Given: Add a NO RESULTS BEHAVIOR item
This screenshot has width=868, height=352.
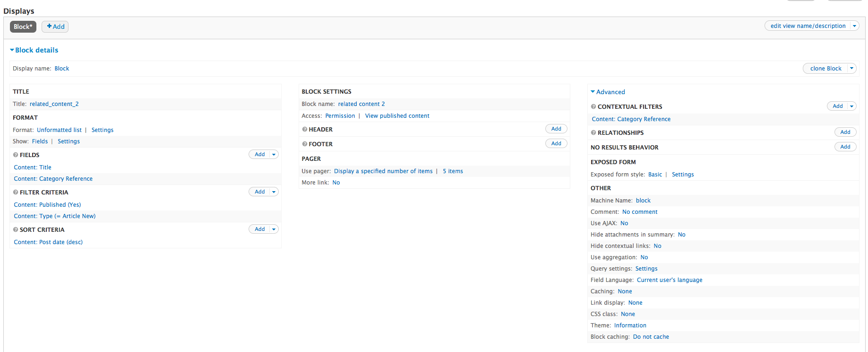Looking at the screenshot, I should 845,147.
